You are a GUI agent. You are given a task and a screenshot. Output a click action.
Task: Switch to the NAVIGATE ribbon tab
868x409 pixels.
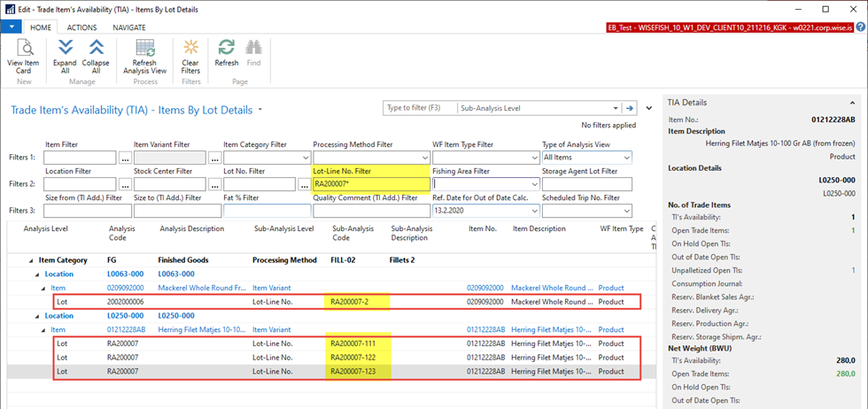pos(128,27)
